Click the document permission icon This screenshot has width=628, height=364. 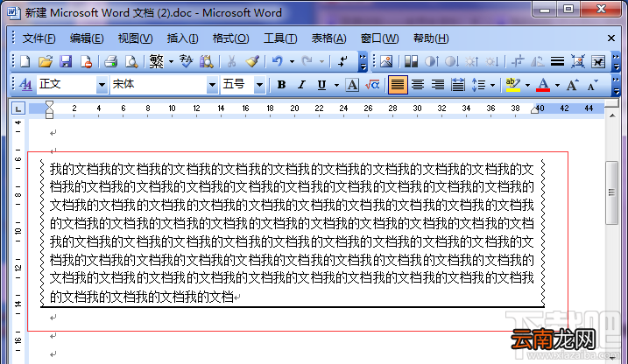tap(86, 61)
